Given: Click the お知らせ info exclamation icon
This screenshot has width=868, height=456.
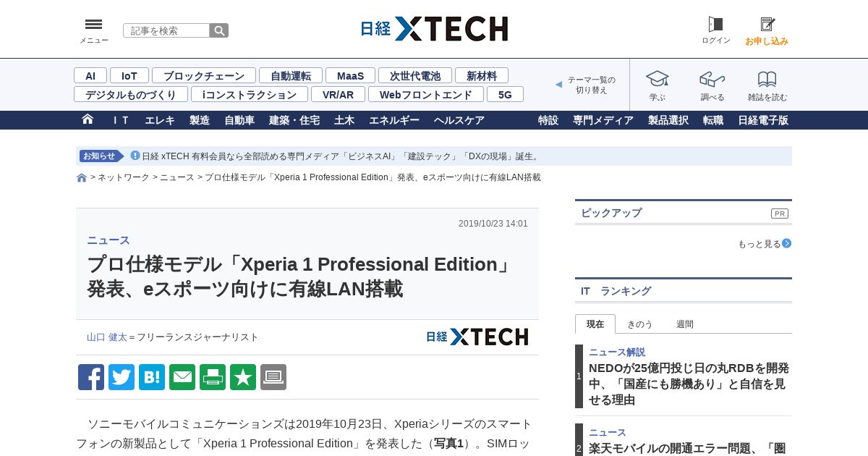Looking at the screenshot, I should (x=135, y=156).
